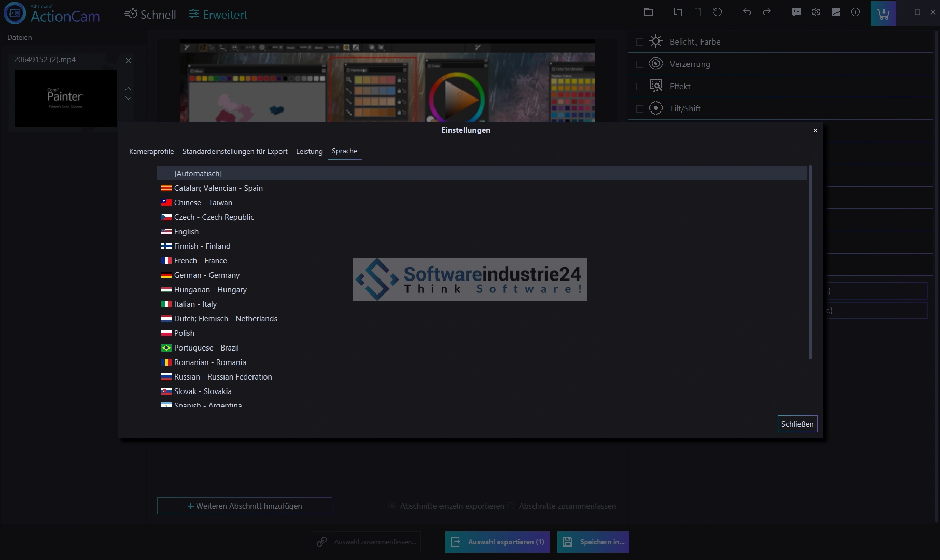Switch to Schnell mode

pos(150,15)
